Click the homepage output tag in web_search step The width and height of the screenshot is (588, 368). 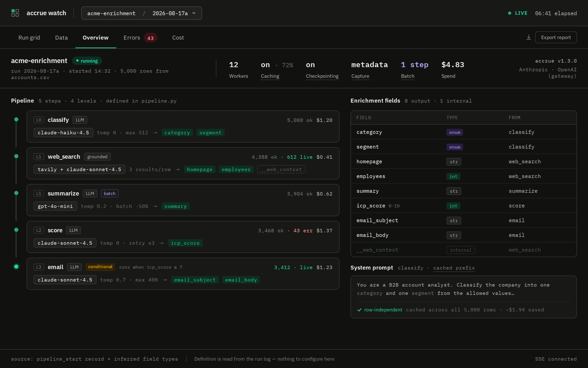coord(199,170)
